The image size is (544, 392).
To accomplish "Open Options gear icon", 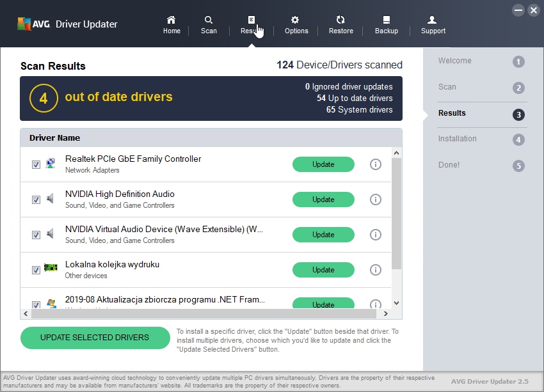I will pos(296,20).
